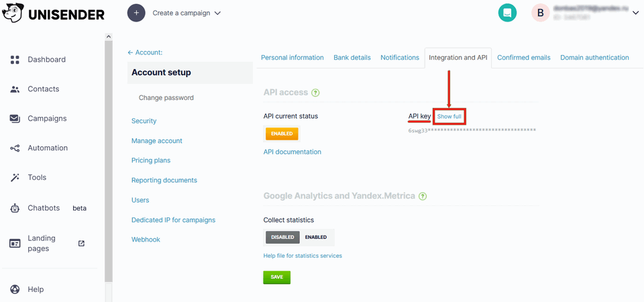Image resolution: width=644 pixels, height=302 pixels.
Task: Click the Chatbots robot icon
Action: 15,208
